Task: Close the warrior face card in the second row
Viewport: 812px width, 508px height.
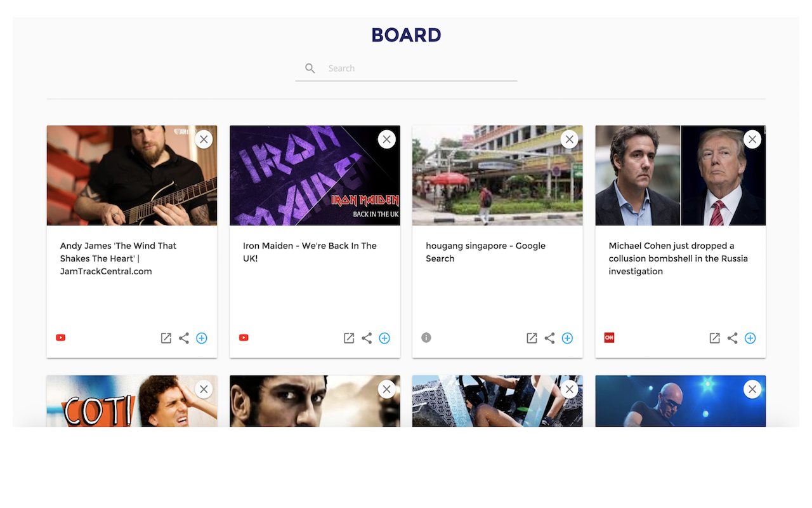Action: pos(386,389)
